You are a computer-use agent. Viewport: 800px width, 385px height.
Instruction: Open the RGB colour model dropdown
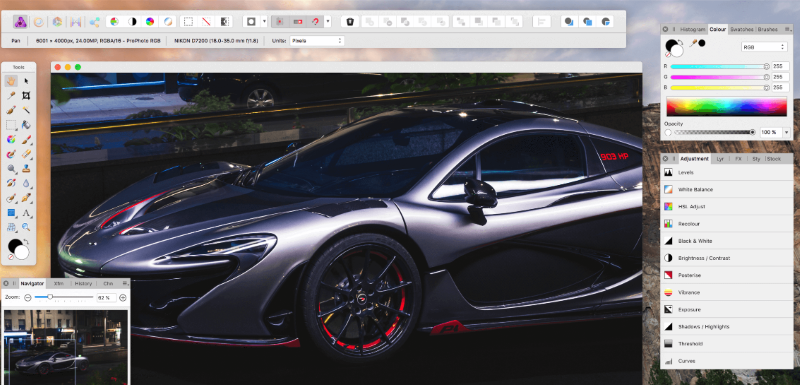point(764,47)
